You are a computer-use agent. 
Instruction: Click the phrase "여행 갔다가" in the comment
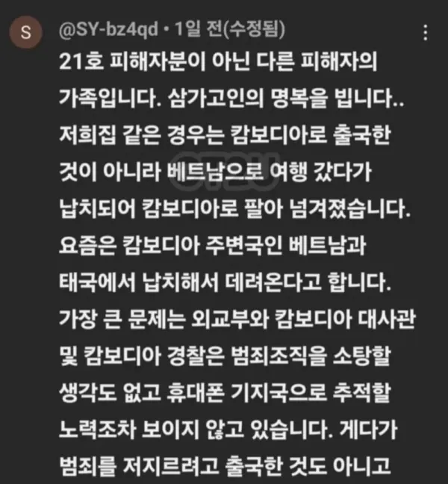click(320, 172)
